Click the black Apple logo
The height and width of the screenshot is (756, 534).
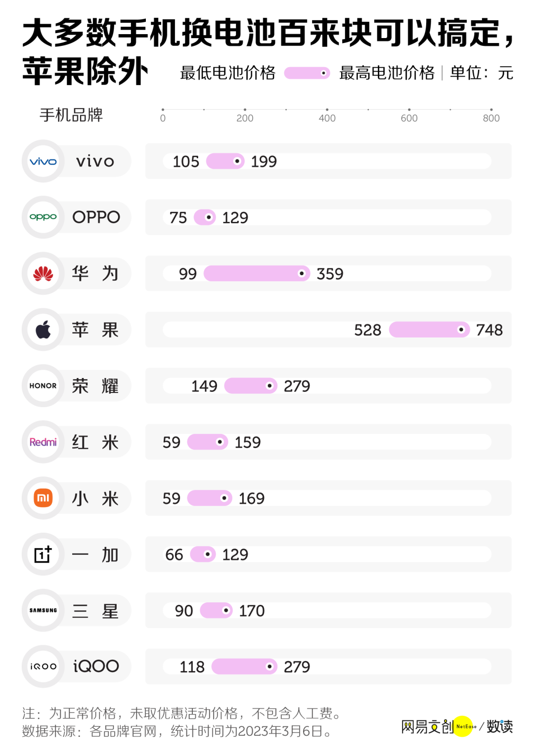point(43,330)
